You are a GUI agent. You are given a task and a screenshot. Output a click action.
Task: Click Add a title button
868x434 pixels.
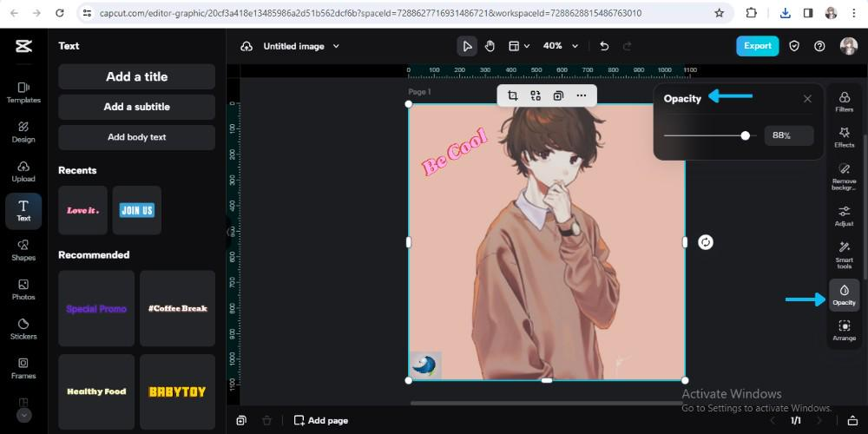pyautogui.click(x=137, y=76)
